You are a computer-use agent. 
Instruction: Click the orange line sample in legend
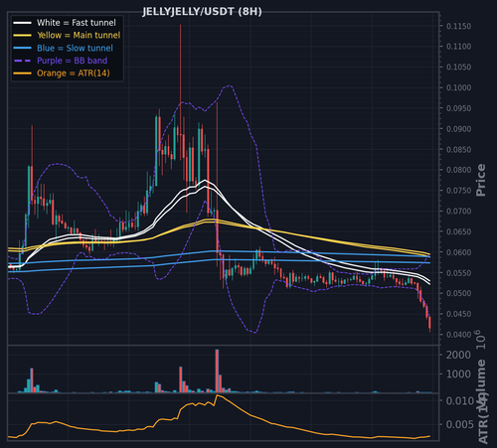pyautogui.click(x=23, y=74)
